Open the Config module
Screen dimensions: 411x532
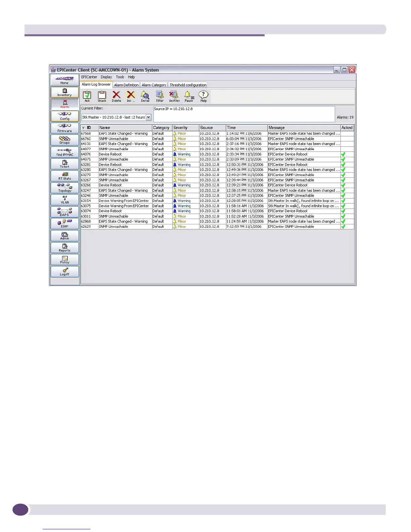[64, 116]
